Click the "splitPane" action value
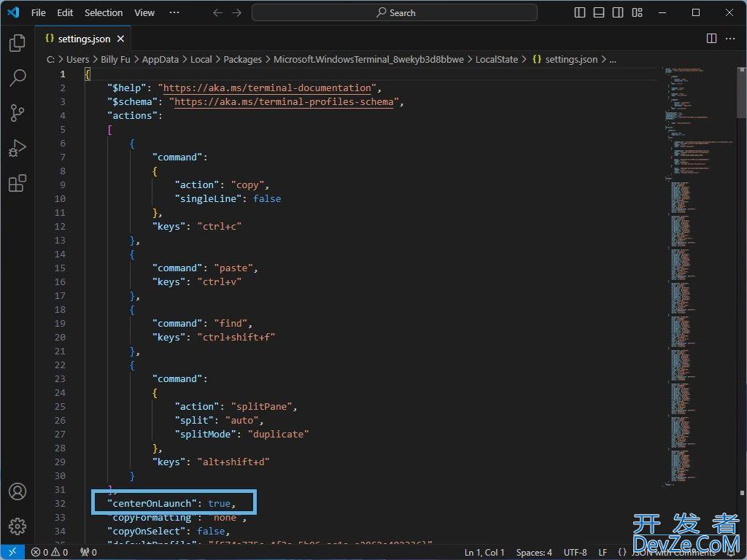Image resolution: width=747 pixels, height=560 pixels. coord(262,407)
